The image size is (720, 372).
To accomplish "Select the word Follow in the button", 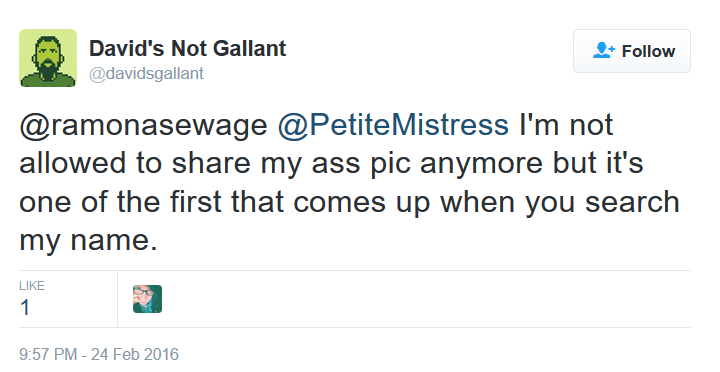I will tap(648, 51).
